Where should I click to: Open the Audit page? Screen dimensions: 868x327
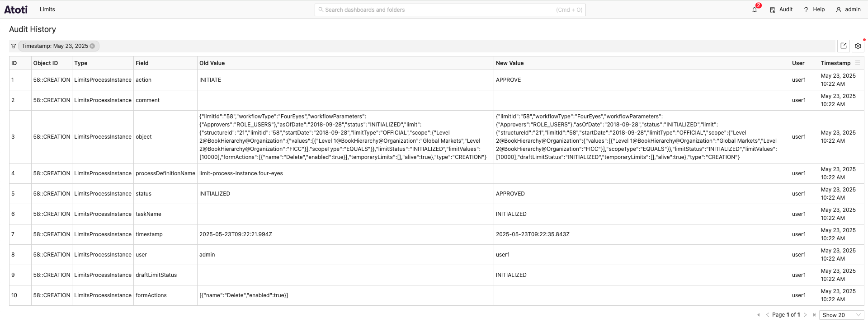(x=781, y=9)
